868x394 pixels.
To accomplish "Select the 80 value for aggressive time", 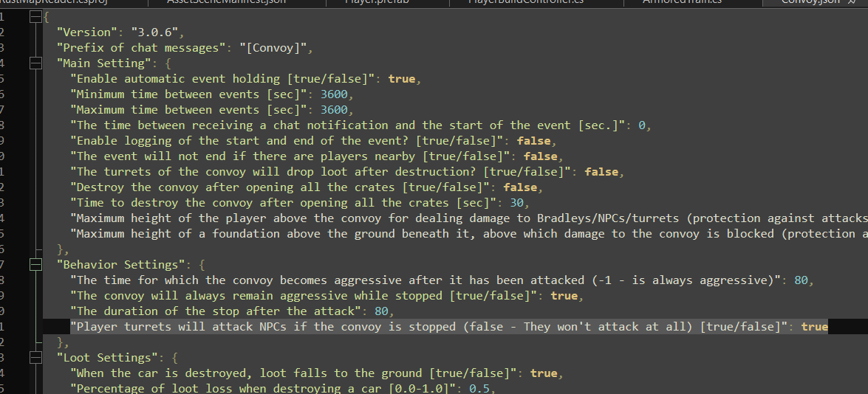I will [x=801, y=280].
